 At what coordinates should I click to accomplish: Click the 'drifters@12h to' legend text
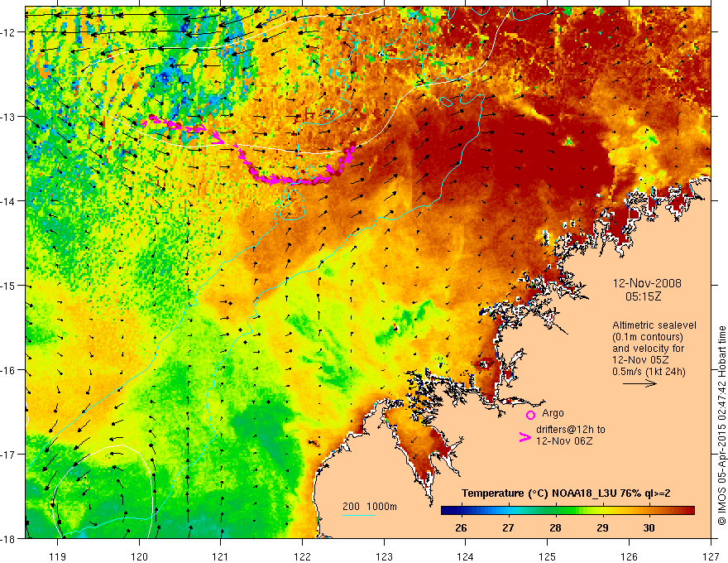571,430
